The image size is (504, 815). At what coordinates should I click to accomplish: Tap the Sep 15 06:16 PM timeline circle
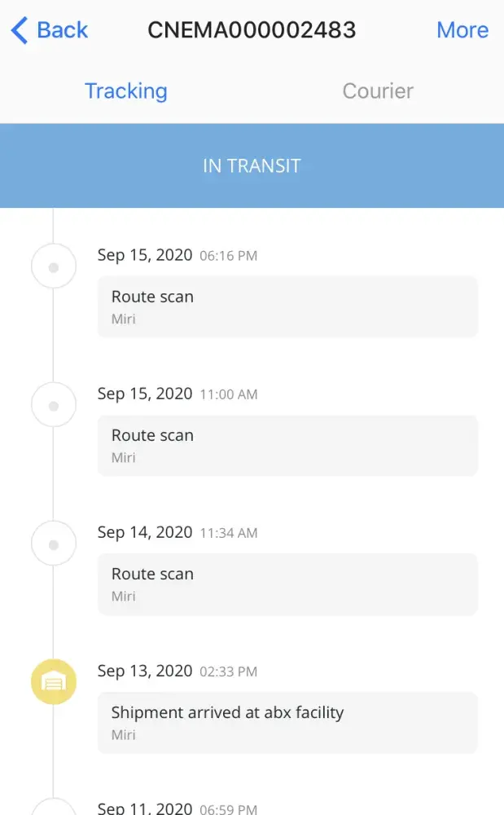[x=54, y=267]
